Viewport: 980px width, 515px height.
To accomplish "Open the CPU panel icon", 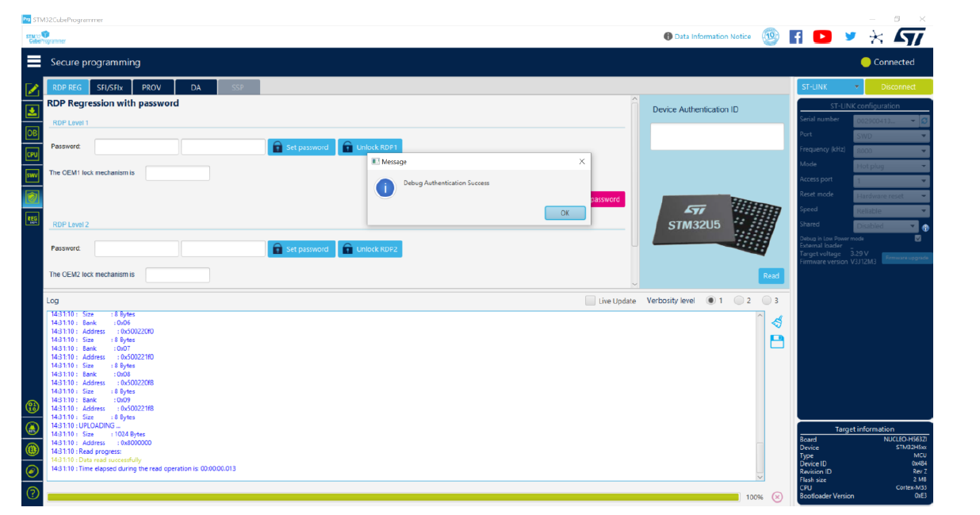I will [x=33, y=154].
